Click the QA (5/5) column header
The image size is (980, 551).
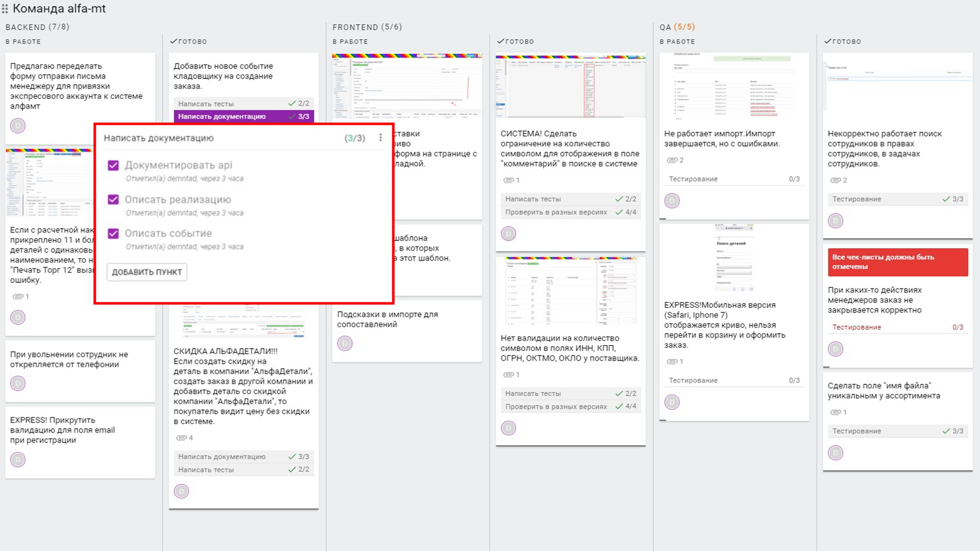(677, 27)
